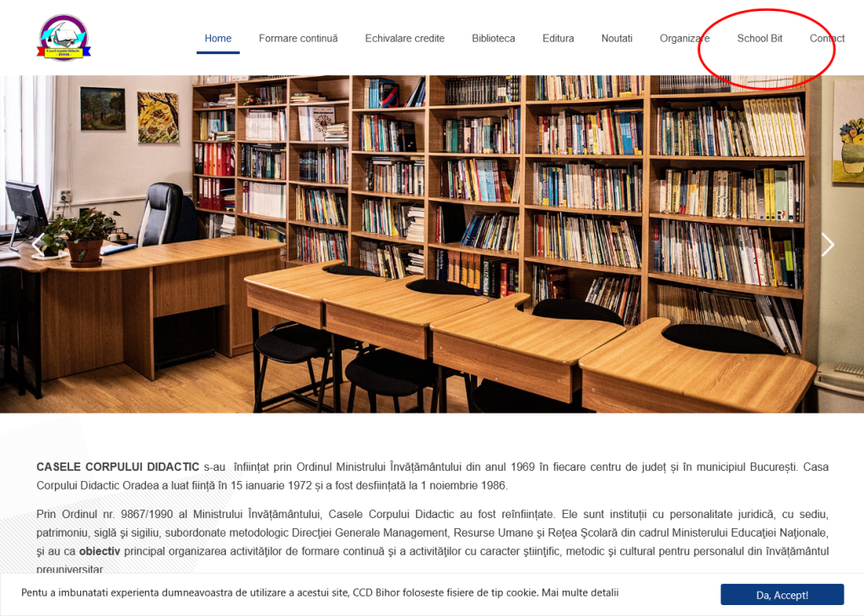Open the Editura section
The height and width of the screenshot is (616, 864).
pyautogui.click(x=558, y=38)
